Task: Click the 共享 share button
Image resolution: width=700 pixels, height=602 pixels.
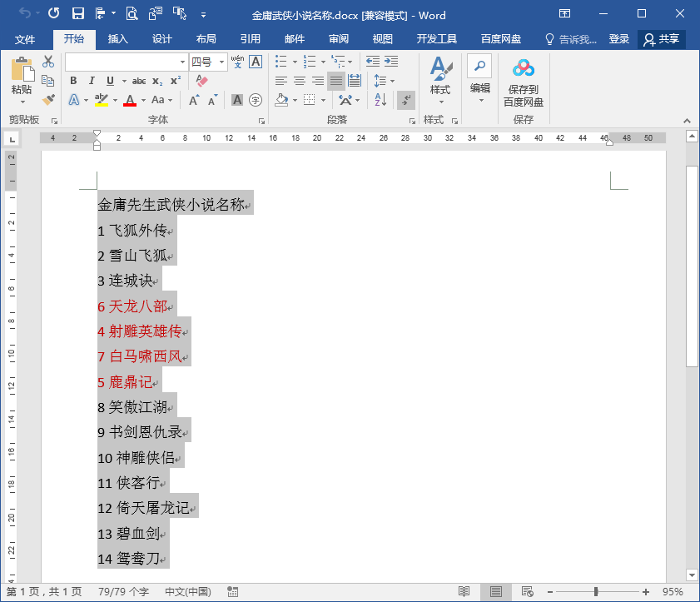Action: click(662, 39)
